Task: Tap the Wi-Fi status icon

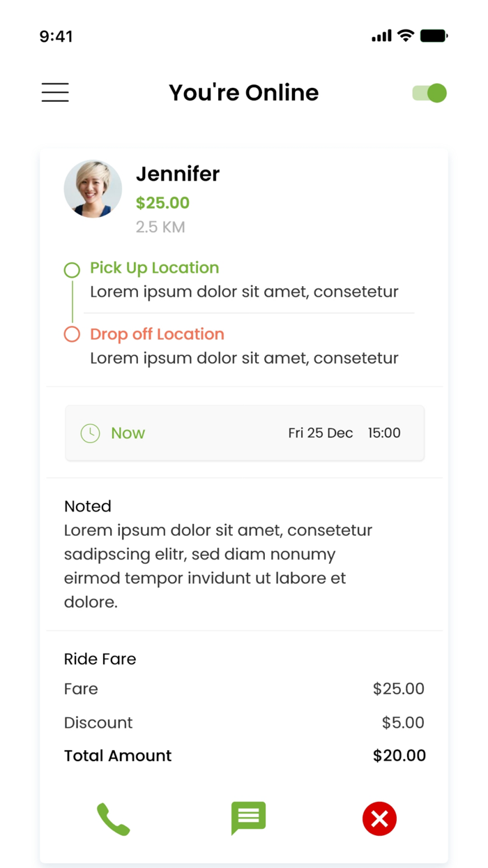Action: tap(406, 36)
